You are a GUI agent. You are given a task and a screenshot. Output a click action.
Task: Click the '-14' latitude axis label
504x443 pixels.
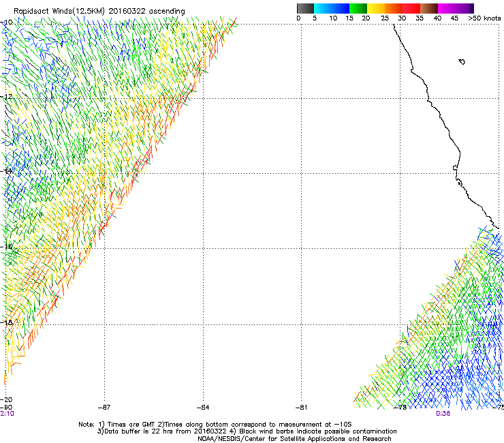click(x=6, y=171)
